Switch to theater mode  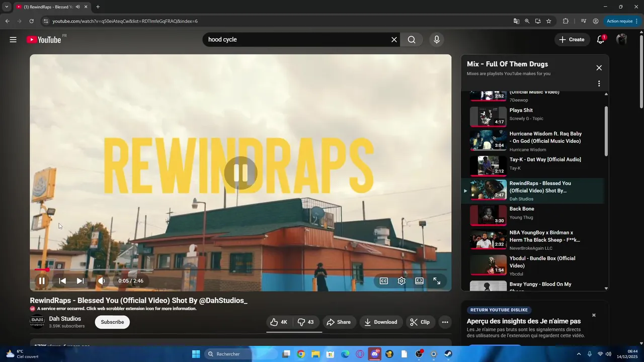point(419,281)
